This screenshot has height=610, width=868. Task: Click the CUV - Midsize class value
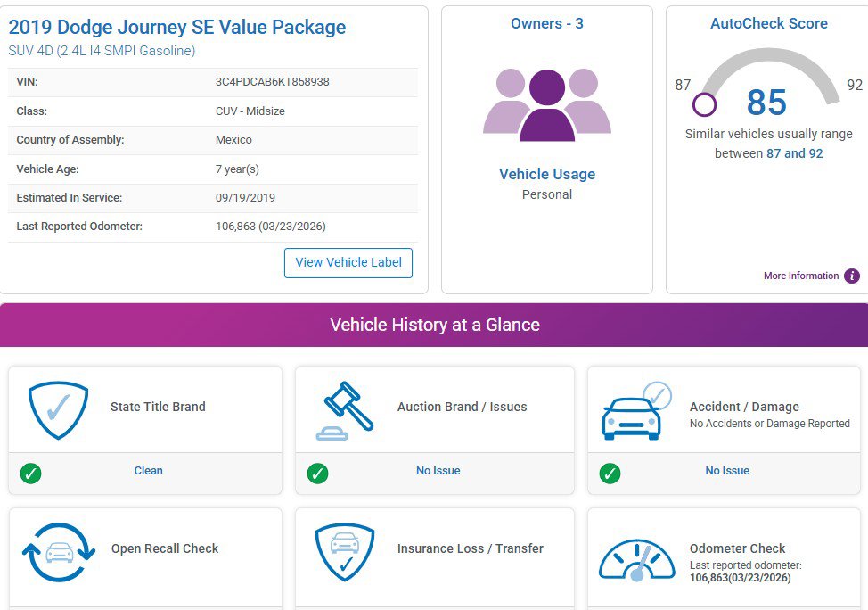coord(250,111)
